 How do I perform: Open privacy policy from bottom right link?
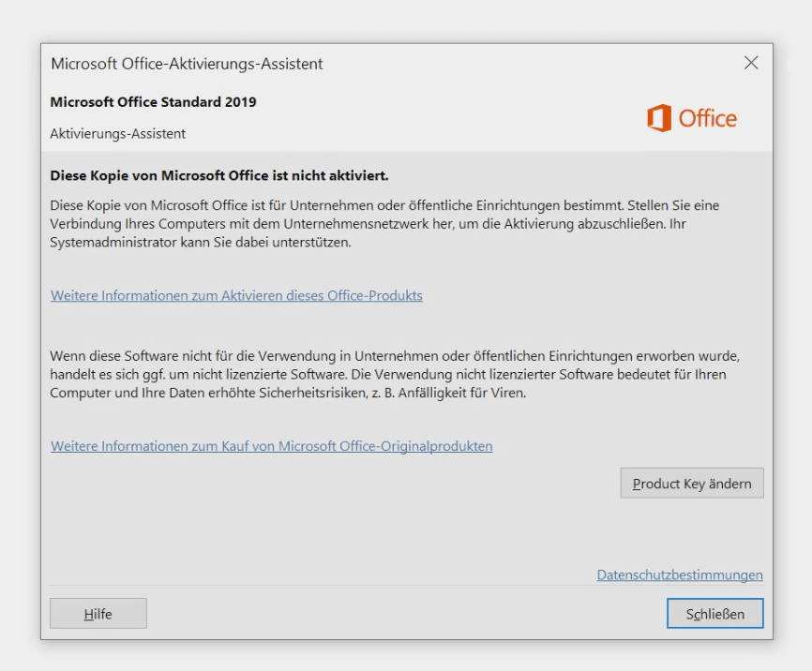[x=680, y=575]
